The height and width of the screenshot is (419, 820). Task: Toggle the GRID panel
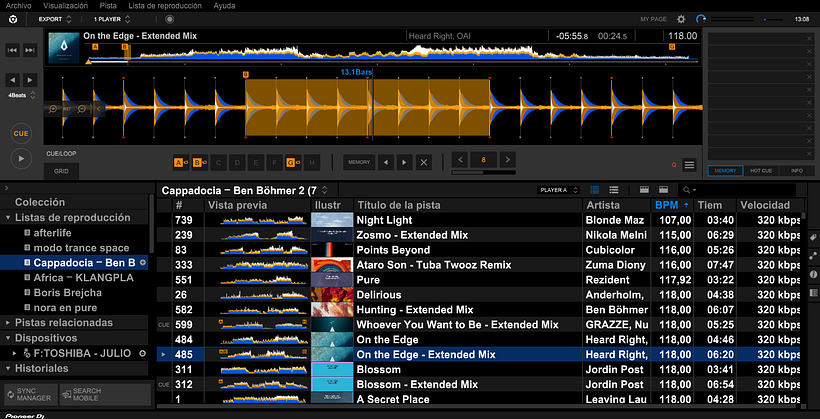point(61,171)
